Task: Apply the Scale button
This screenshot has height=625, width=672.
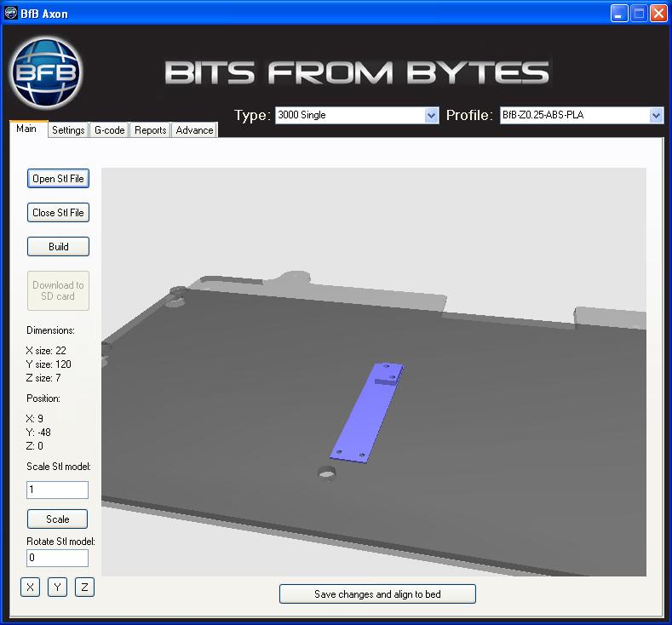Action: pos(57,519)
